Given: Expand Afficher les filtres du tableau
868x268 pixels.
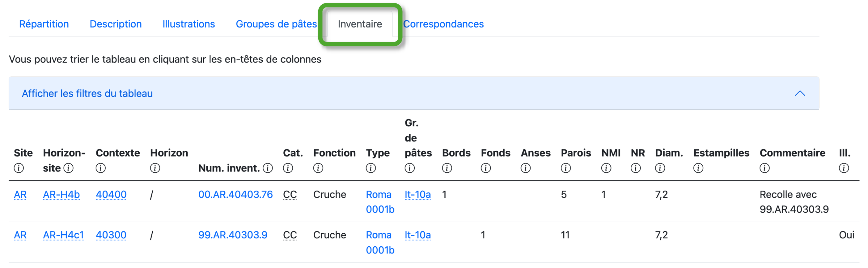Looking at the screenshot, I should click(x=87, y=93).
